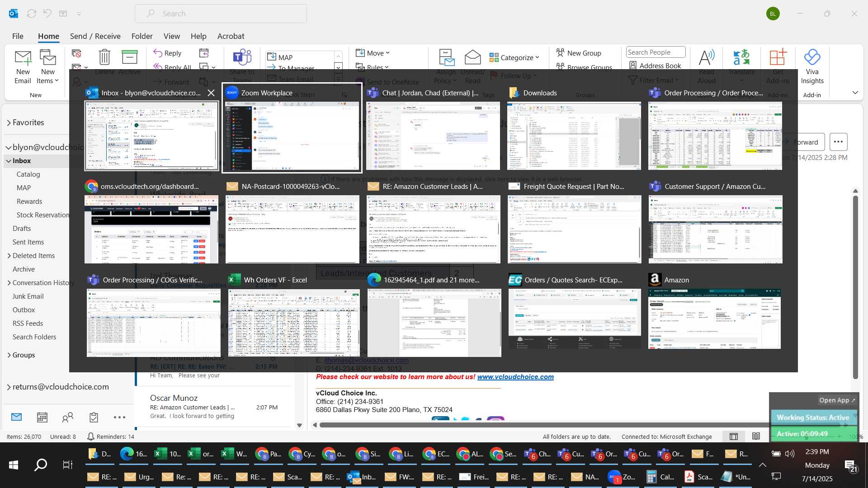Click the message more actions ellipsis button
The width and height of the screenshot is (868, 488).
coord(838,142)
